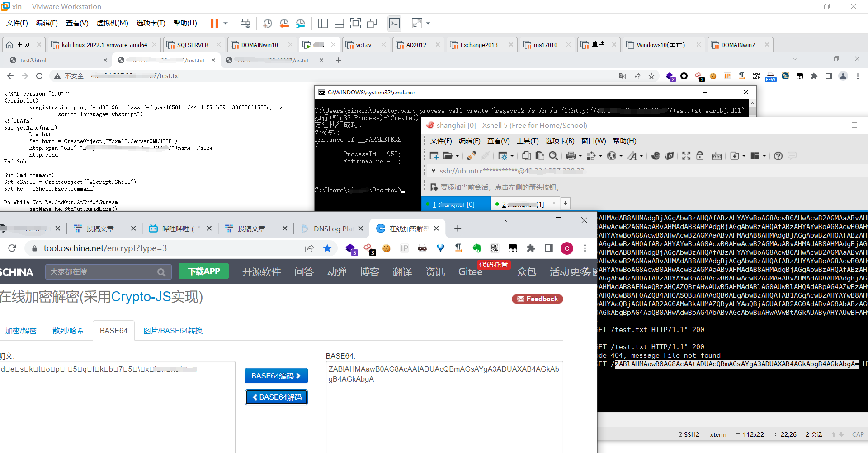This screenshot has width=868, height=453.
Task: Switch to the 散列/哈希 tab
Action: [68, 331]
